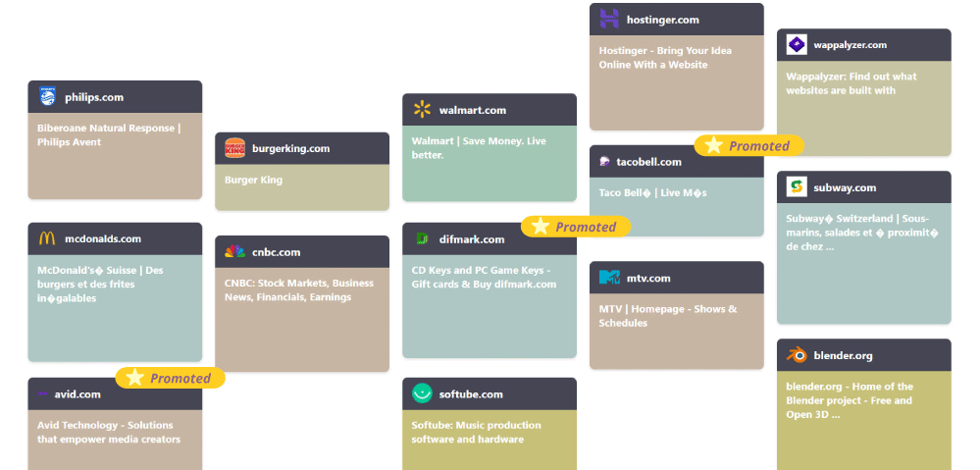Open the wappalyzer.com domain link
Screen dimensions: 980x470
(850, 45)
